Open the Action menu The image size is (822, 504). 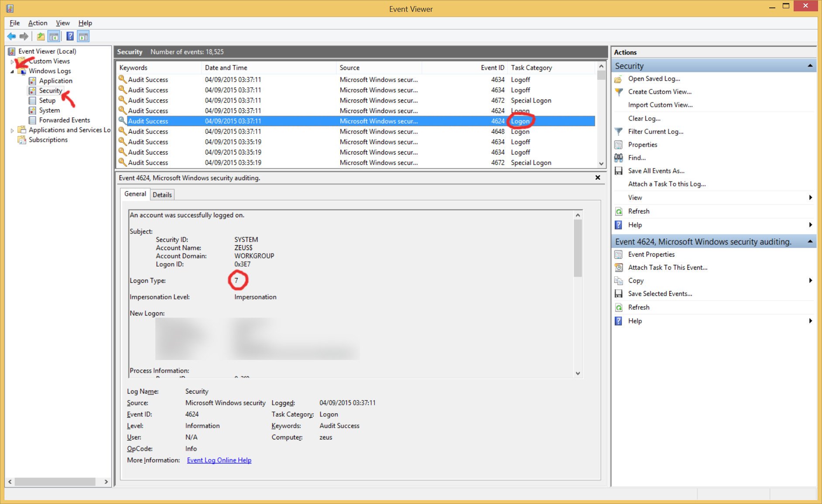click(38, 23)
